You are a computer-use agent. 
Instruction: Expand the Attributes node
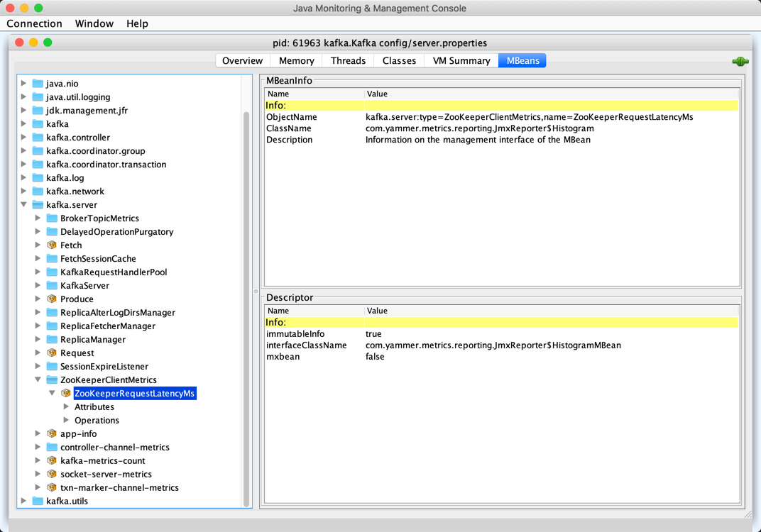(x=66, y=407)
